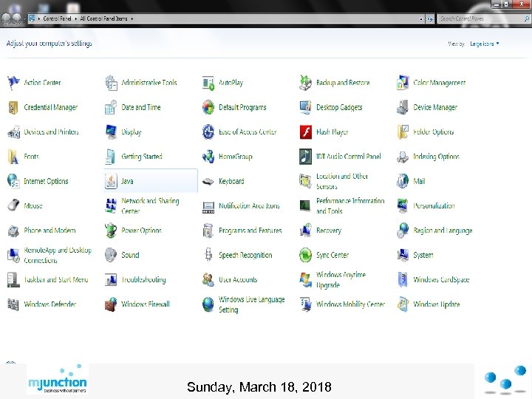Open the Sound speaker icon
The height and width of the screenshot is (399, 532).
(x=111, y=255)
